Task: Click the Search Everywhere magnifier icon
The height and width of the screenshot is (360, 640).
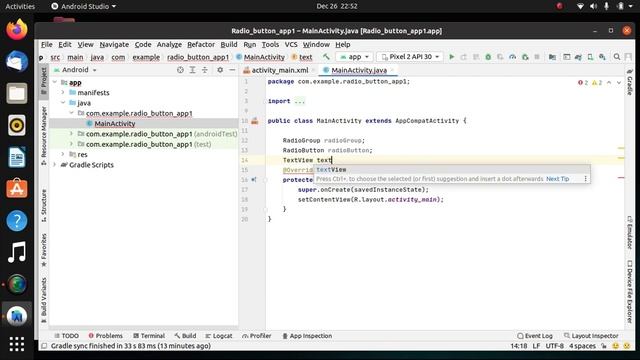Action: 617,57
